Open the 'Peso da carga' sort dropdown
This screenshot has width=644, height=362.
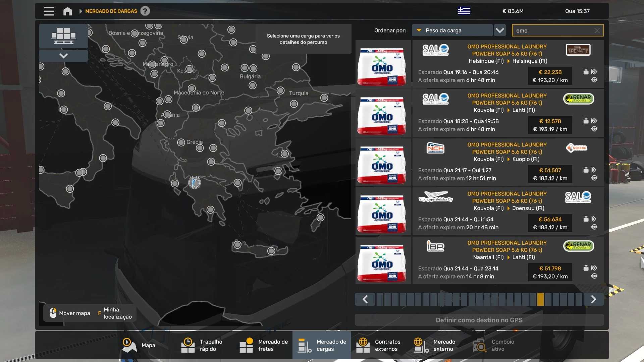coord(452,30)
